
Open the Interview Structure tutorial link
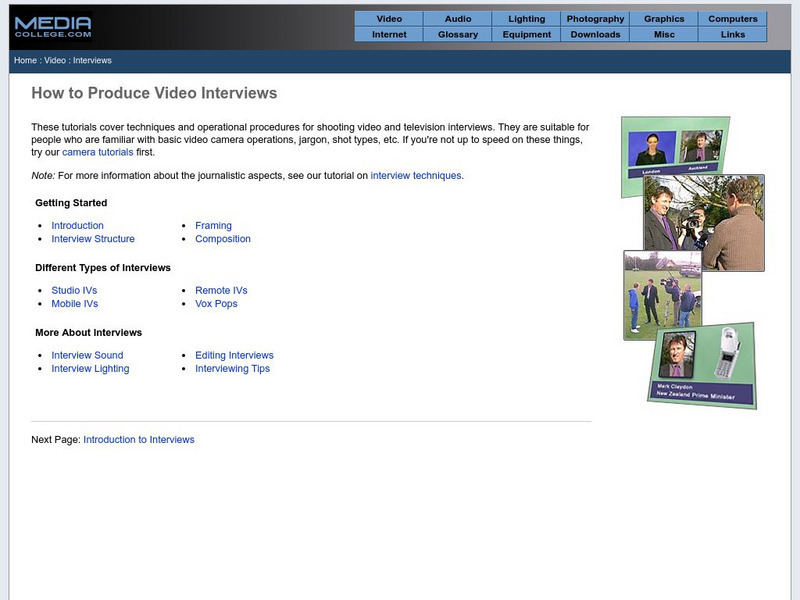(93, 239)
